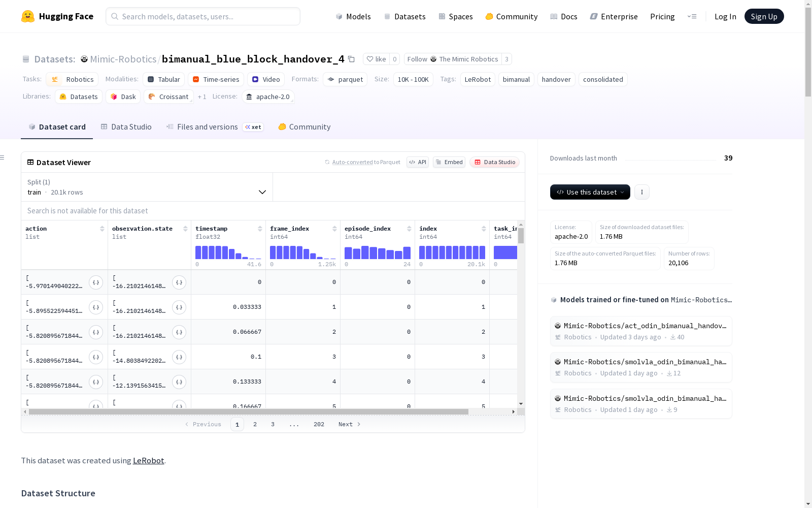Open Enterprise in the top navigation
This screenshot has height=508, width=812.
point(614,16)
